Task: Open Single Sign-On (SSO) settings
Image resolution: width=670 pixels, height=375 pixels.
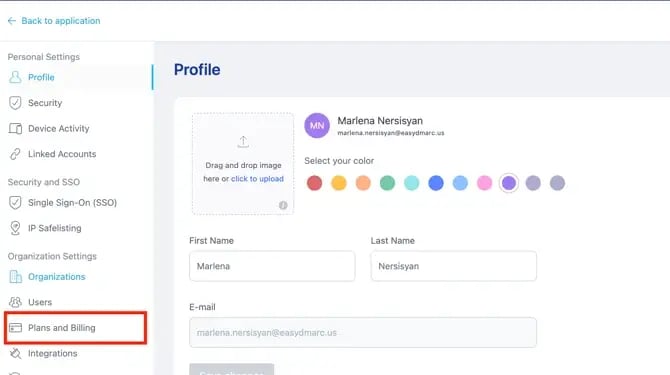Action: pos(72,202)
